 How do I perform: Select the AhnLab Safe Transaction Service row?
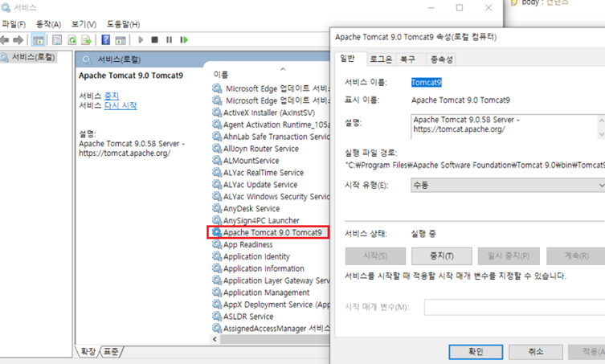pos(270,137)
